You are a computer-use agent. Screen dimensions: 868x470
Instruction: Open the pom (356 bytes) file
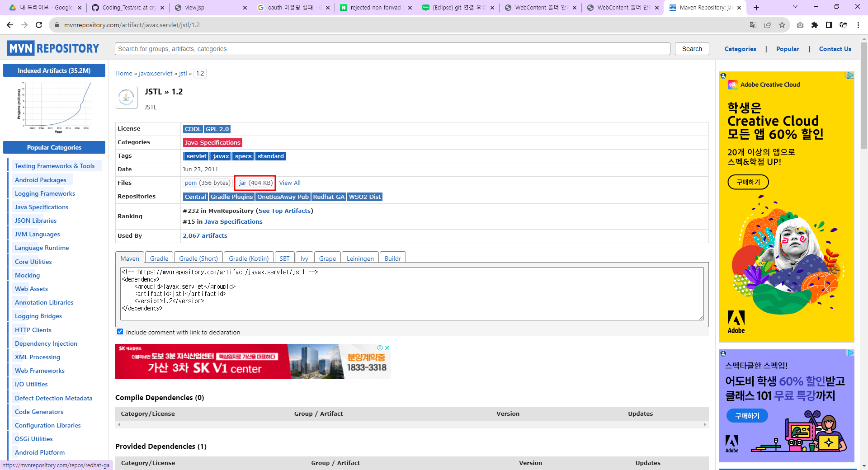click(x=208, y=183)
